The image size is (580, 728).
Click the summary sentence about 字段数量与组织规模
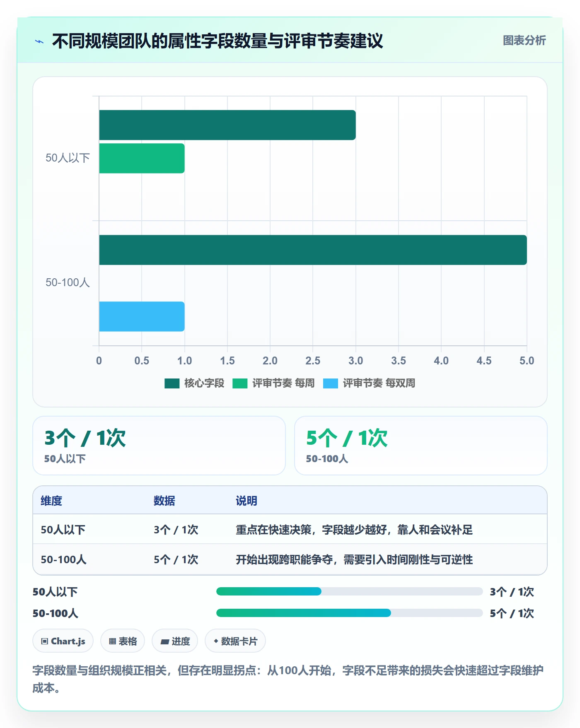pyautogui.click(x=288, y=679)
